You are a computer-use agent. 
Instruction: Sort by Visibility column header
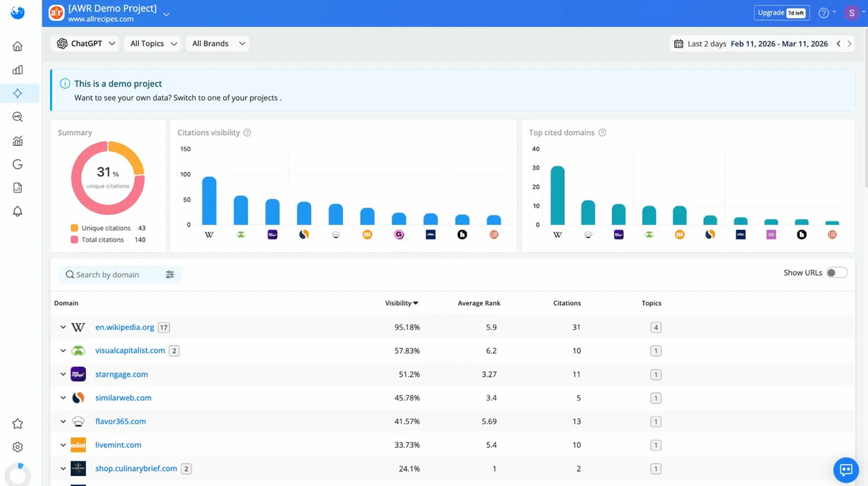coord(401,303)
